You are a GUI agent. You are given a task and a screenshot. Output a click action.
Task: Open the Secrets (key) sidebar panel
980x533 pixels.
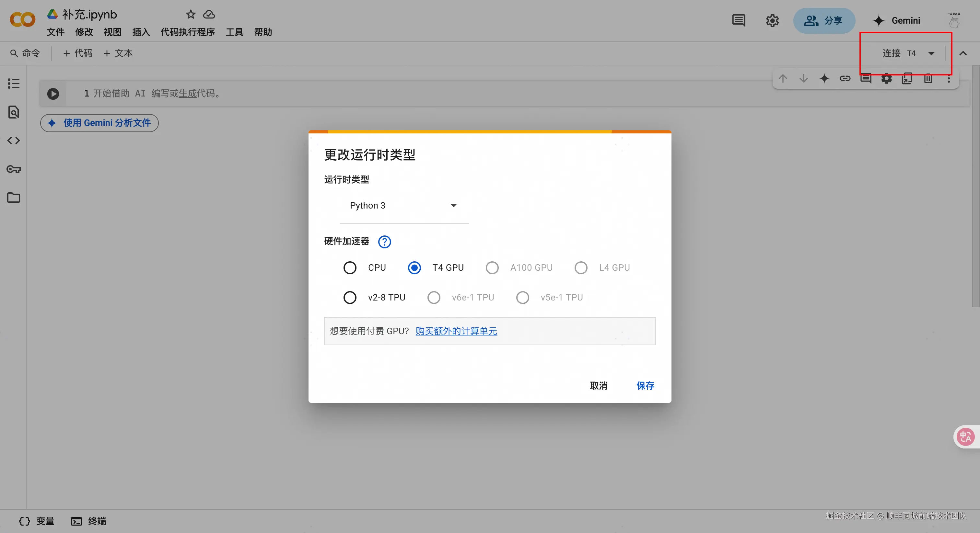pos(13,169)
